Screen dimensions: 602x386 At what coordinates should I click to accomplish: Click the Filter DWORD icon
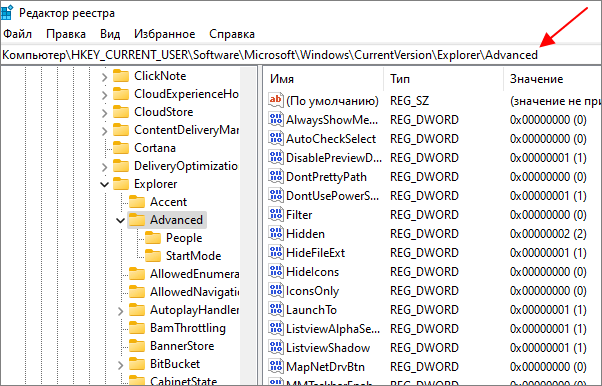(276, 214)
